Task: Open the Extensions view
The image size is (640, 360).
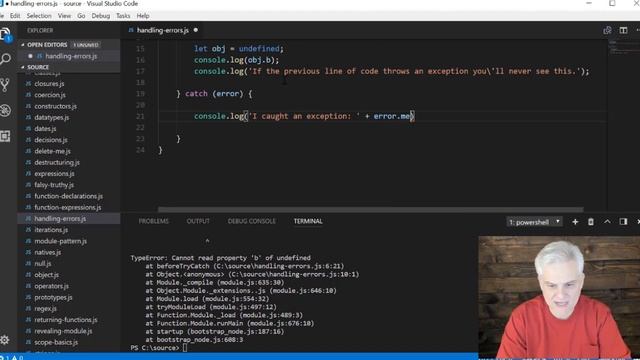Action: [x=5, y=136]
